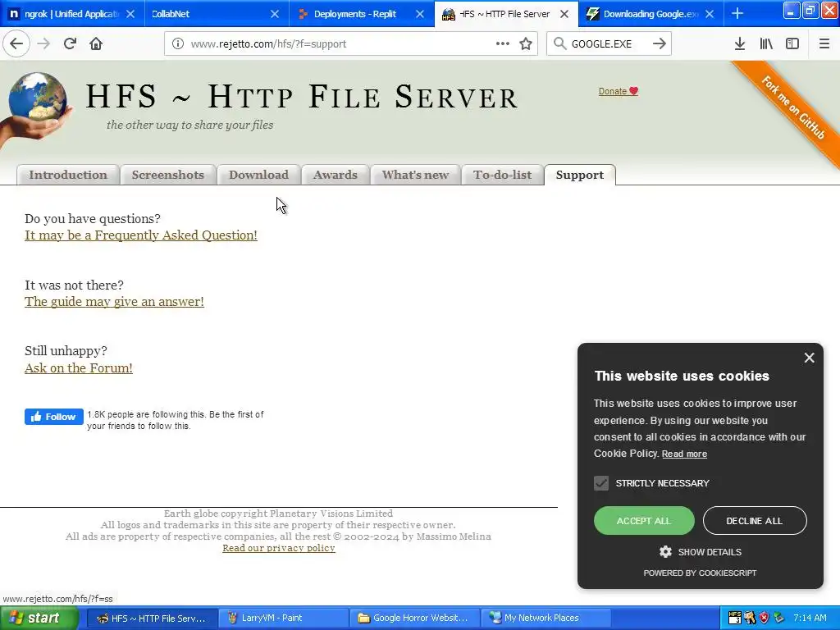Screen dimensions: 840x630
Task: Close the ngrok tab
Action: point(130,14)
